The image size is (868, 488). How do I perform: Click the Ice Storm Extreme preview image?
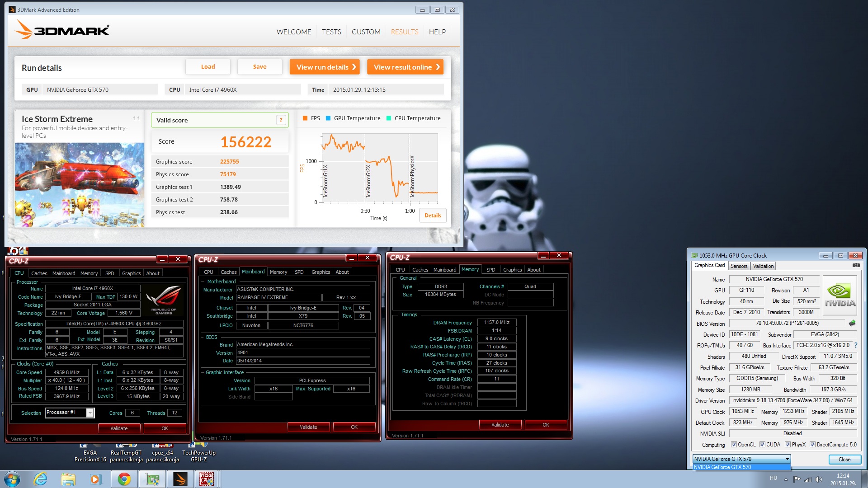(x=80, y=185)
